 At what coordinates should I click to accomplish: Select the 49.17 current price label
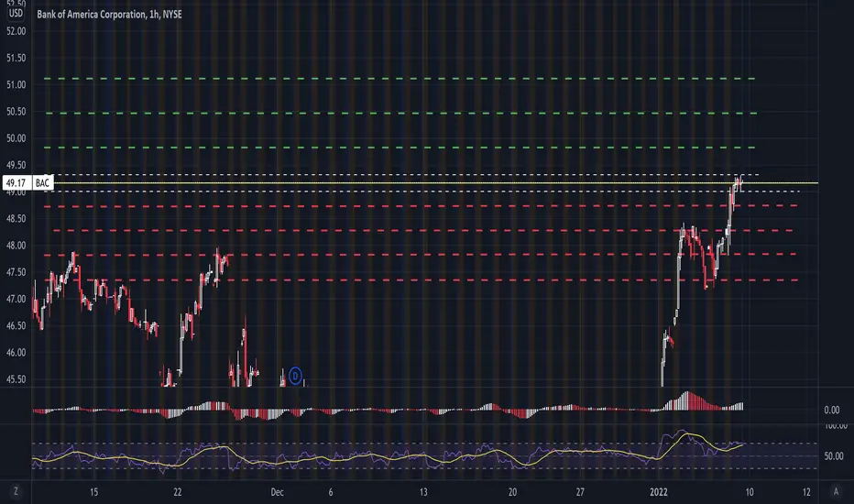[x=16, y=183]
